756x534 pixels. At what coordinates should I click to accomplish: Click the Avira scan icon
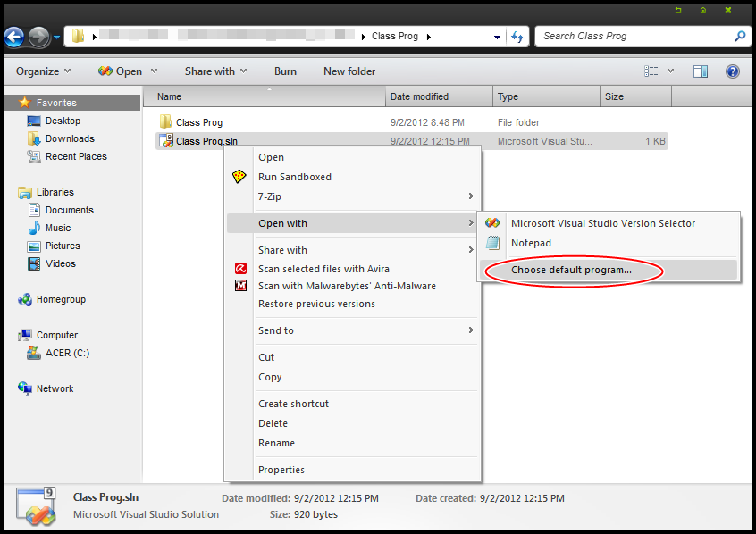tap(241, 268)
